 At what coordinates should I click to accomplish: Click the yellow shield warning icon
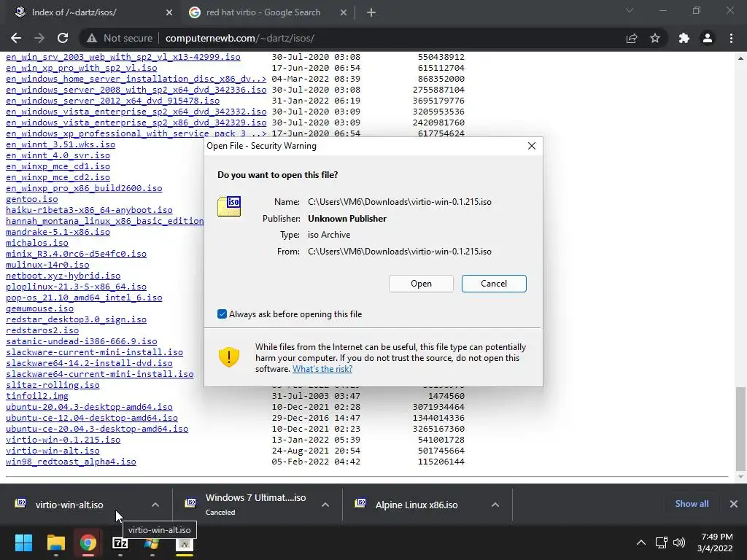[228, 357]
